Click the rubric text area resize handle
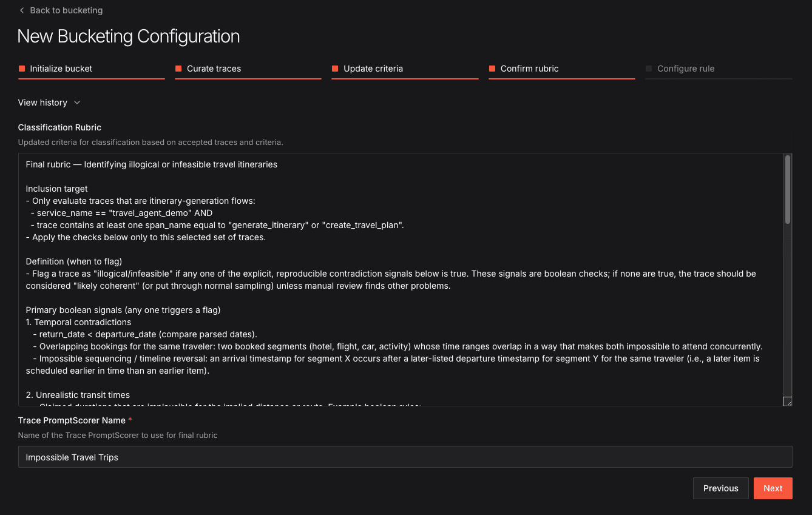This screenshot has height=515, width=812. (787, 401)
